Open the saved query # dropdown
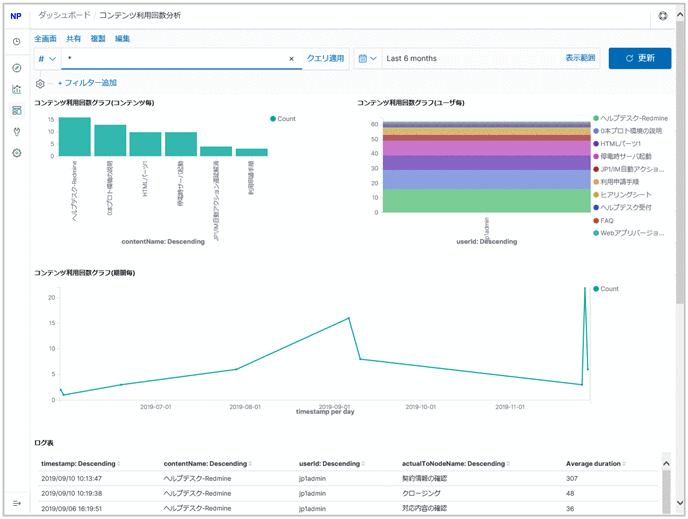This screenshot has height=519, width=688. tap(46, 59)
